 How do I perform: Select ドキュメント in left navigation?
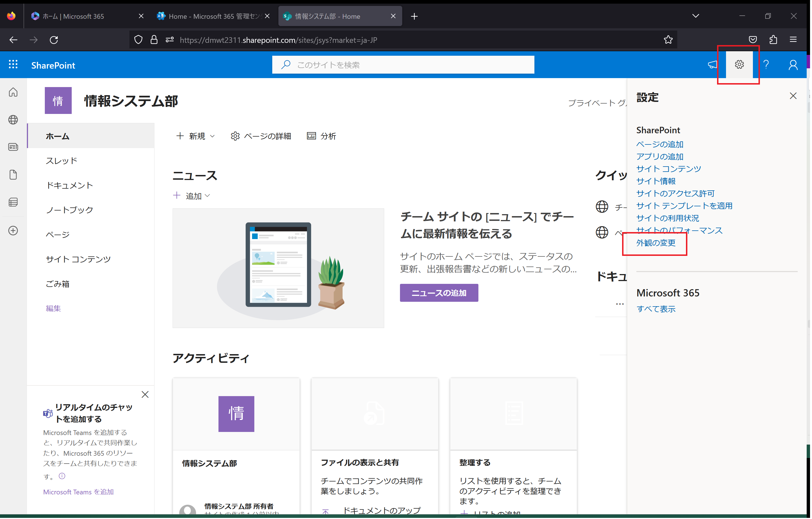[69, 186]
